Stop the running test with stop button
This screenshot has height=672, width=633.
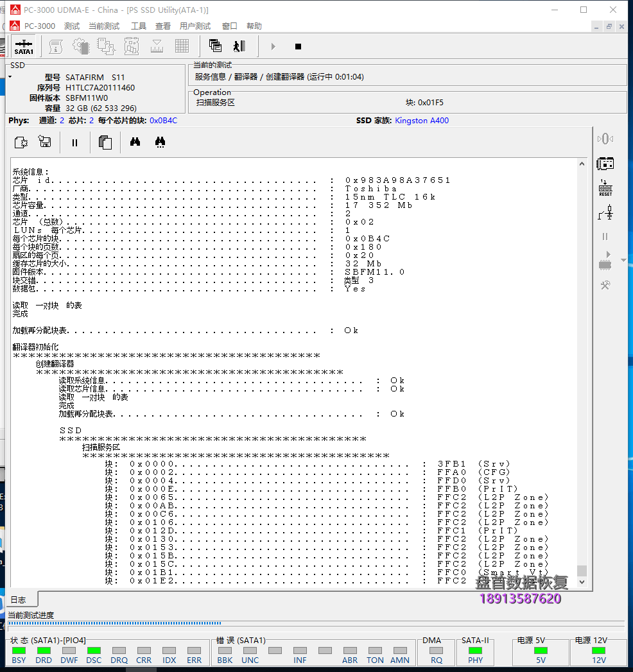click(299, 46)
